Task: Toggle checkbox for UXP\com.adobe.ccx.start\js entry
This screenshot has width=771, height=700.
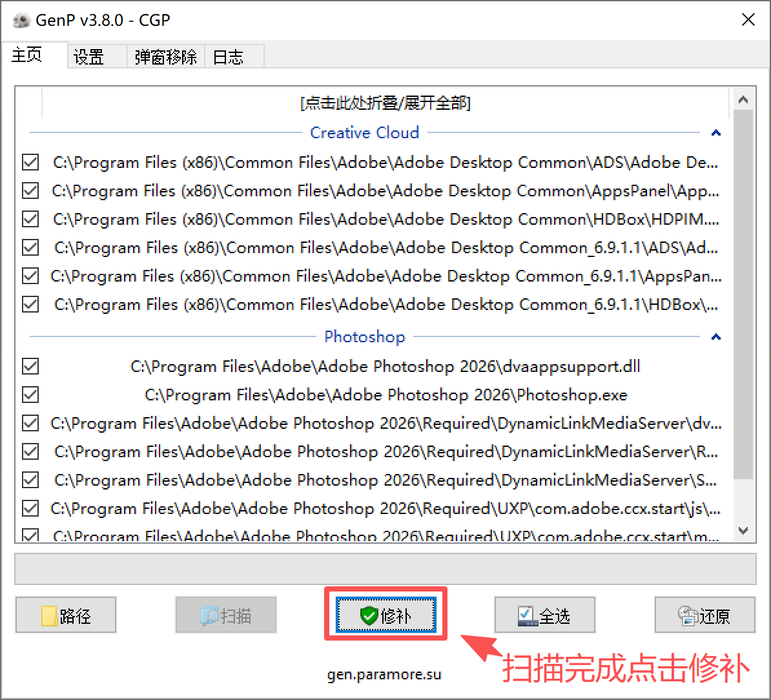Action: 30,508
